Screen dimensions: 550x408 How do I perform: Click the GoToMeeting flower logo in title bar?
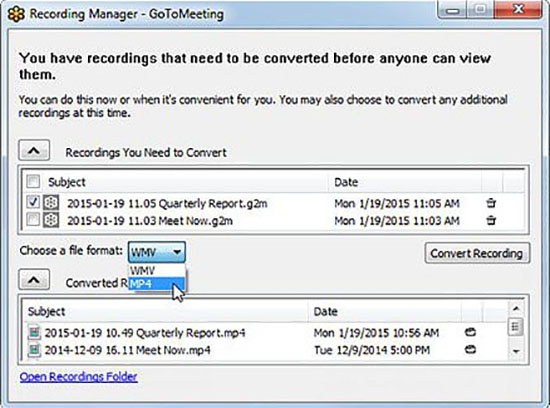click(16, 14)
